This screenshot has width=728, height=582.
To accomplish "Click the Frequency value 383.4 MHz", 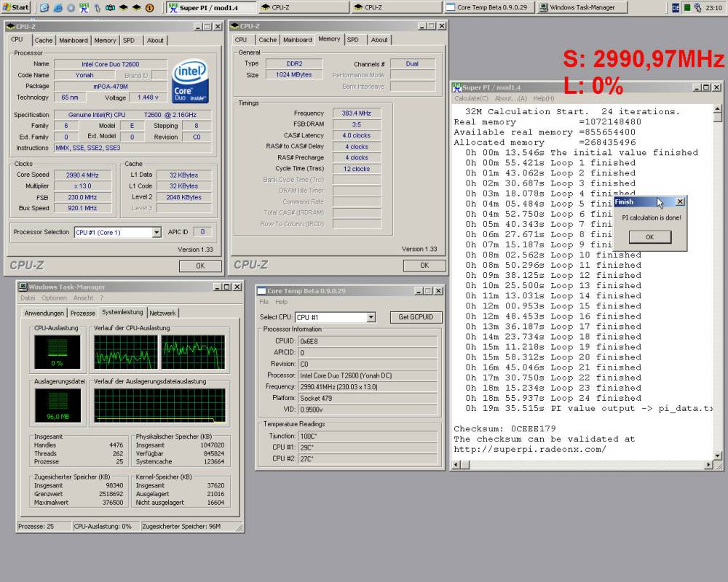I will (x=357, y=113).
